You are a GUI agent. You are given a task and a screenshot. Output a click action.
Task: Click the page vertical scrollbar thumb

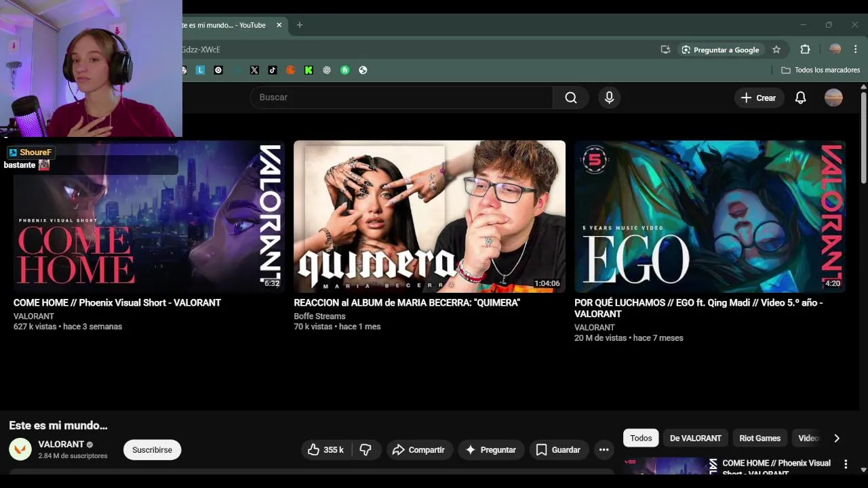click(863, 138)
